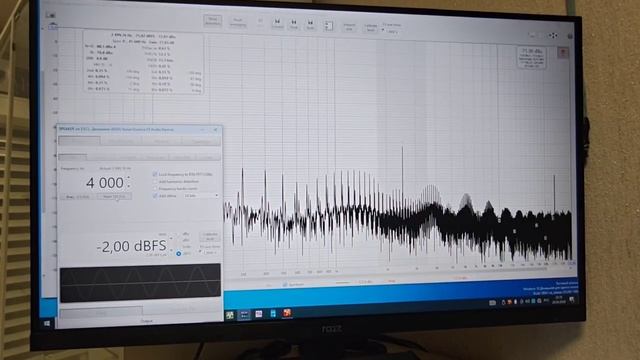Click the sine waveform preview display
This screenshot has width=640, height=360.
coord(140,283)
